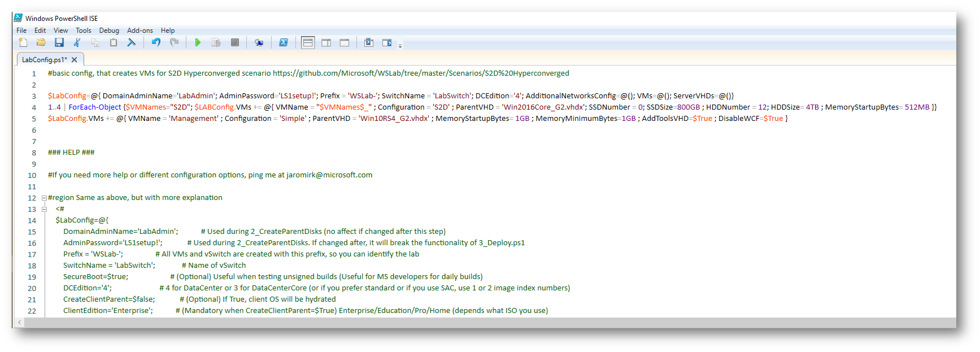Click 'DomainAdminName='LabAdmin';' on line 15

pos(121,232)
